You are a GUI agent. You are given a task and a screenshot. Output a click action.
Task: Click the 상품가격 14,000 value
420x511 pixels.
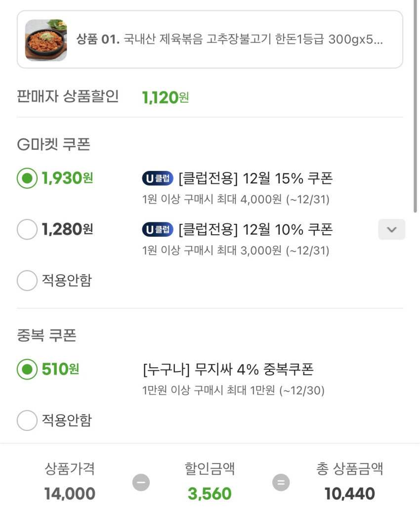(x=70, y=493)
